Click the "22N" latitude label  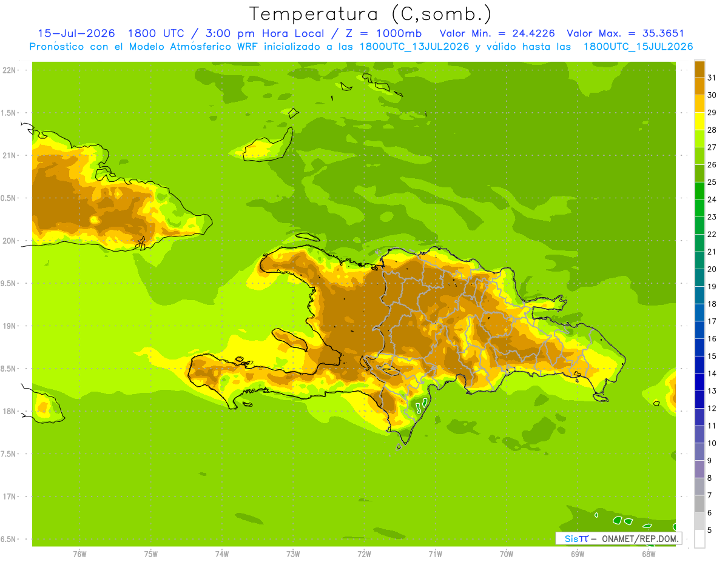click(x=9, y=70)
